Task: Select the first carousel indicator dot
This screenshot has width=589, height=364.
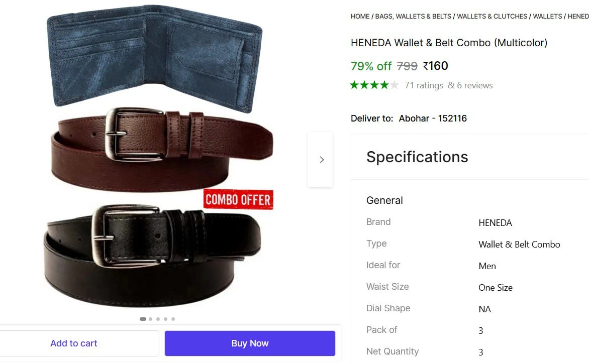Action: (143, 319)
